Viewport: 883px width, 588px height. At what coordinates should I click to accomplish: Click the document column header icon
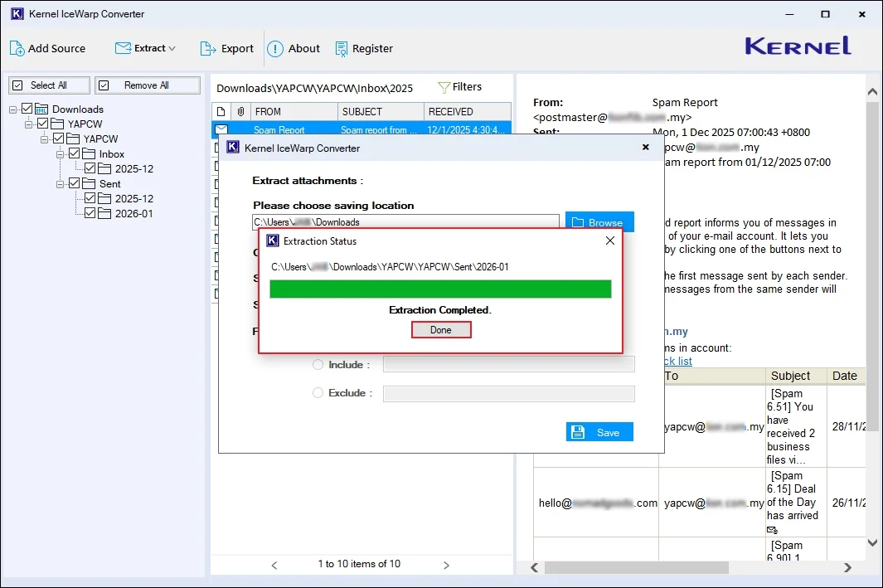point(220,110)
